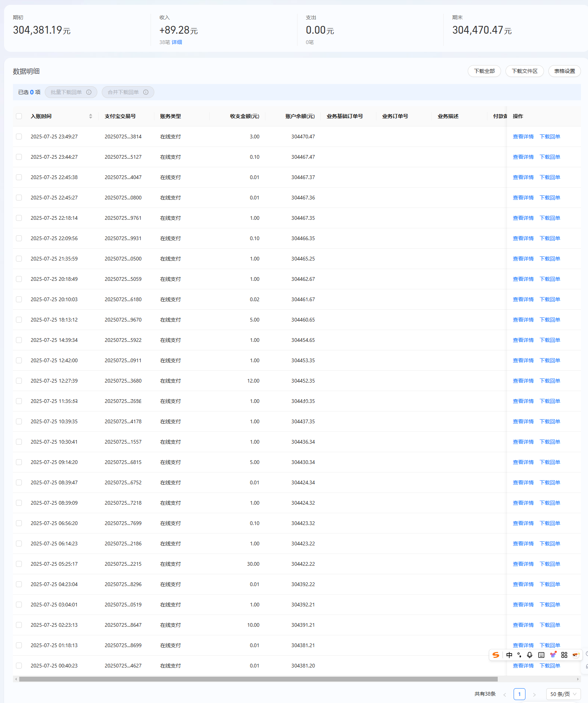Check the row dated 2025-07-25 12:27:39

[19, 381]
